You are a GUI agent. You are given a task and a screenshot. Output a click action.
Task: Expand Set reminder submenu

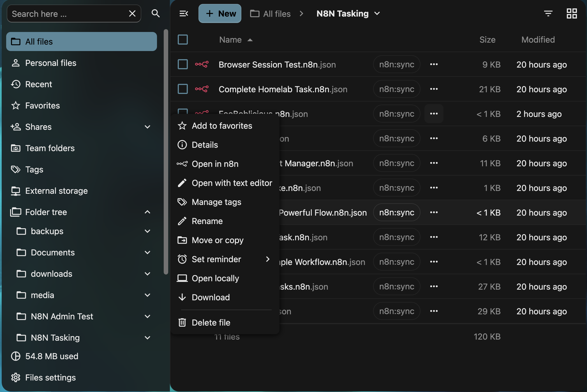pos(225,259)
